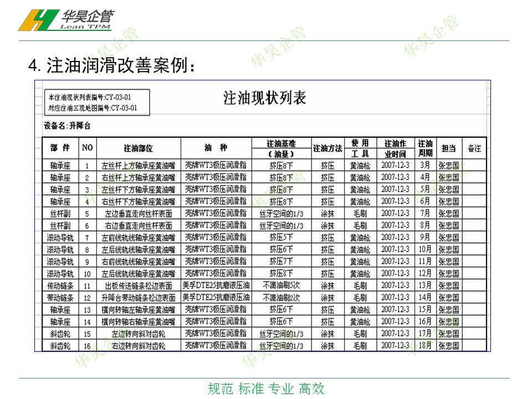The width and height of the screenshot is (532, 399).
Task: Select the text '对应注油三现地图编号:CY-03-01'
Action: (93, 108)
